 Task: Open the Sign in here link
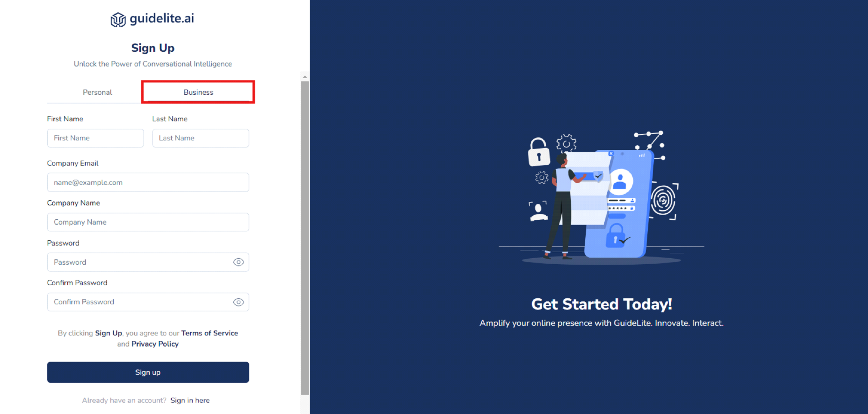tap(190, 400)
